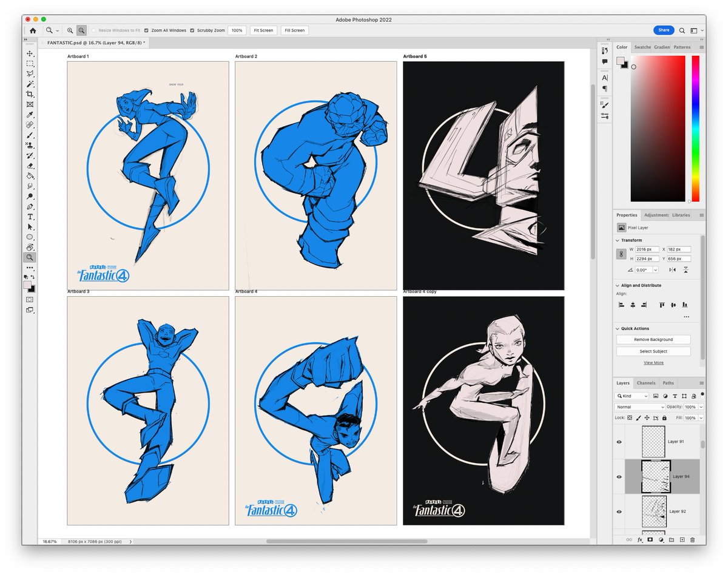Select the Horizontal Type tool
The height and width of the screenshot is (574, 728).
30,217
